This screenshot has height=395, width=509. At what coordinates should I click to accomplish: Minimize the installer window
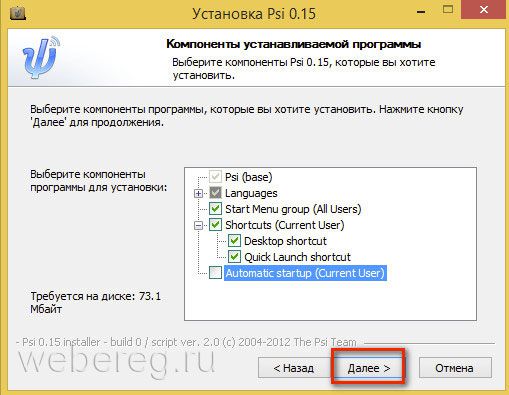(x=421, y=12)
